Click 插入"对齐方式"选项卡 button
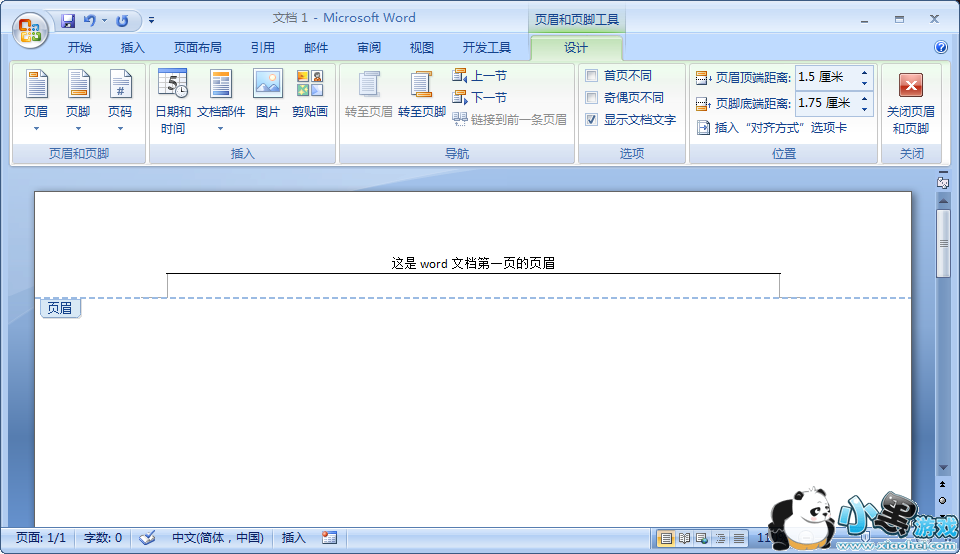 pos(771,127)
